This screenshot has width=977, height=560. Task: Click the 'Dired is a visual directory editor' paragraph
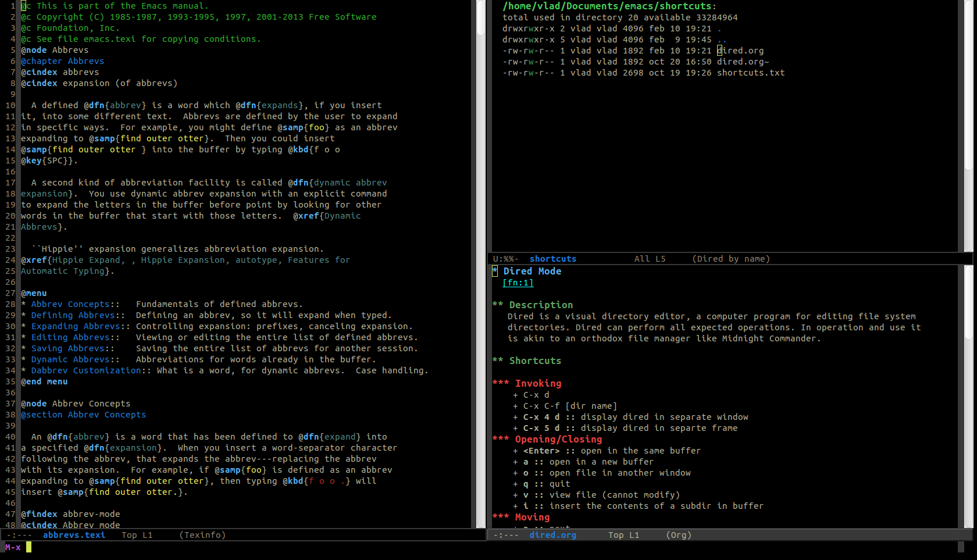tap(714, 327)
